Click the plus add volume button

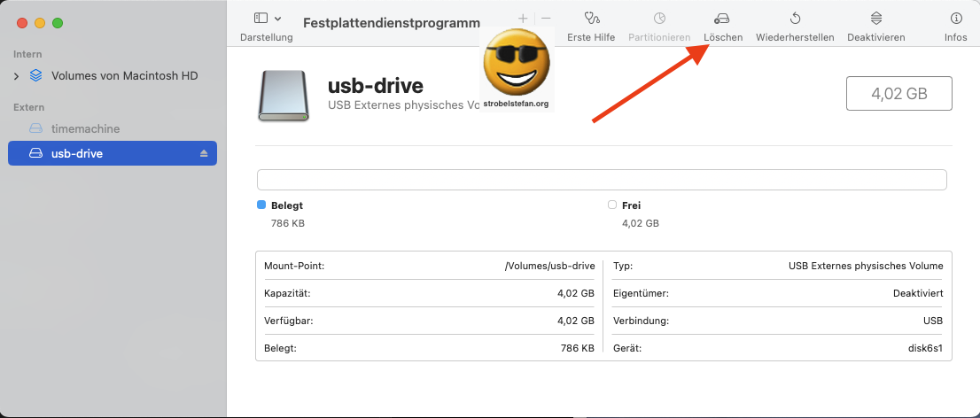click(523, 19)
